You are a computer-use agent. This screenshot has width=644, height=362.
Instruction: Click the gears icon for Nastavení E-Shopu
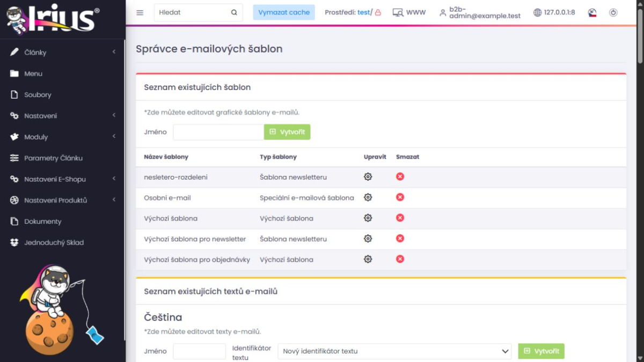pyautogui.click(x=14, y=179)
